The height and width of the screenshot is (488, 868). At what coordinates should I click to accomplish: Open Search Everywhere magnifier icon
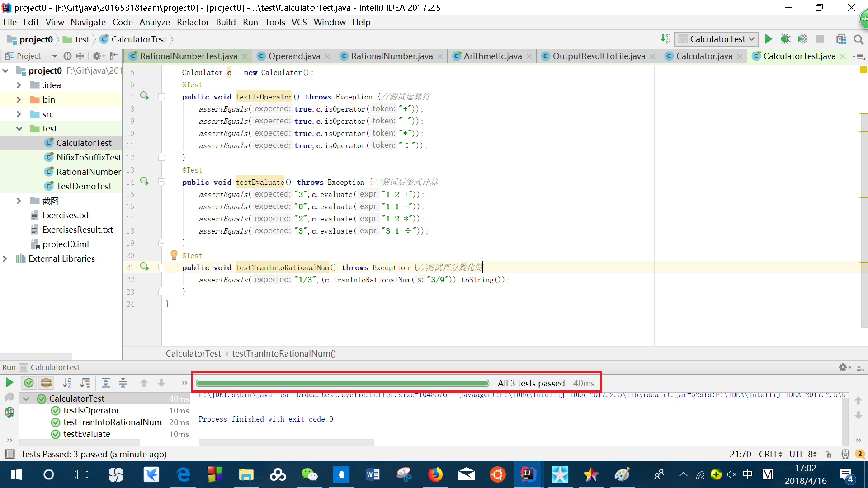858,39
